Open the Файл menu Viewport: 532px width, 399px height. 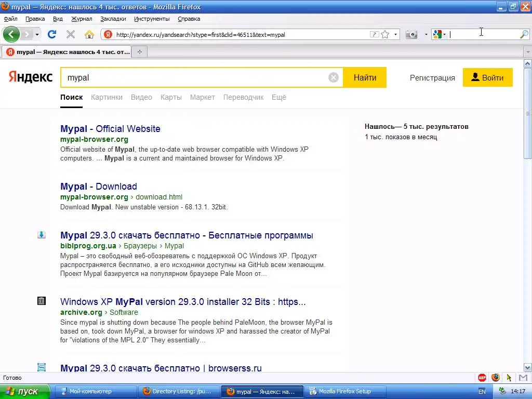[10, 19]
